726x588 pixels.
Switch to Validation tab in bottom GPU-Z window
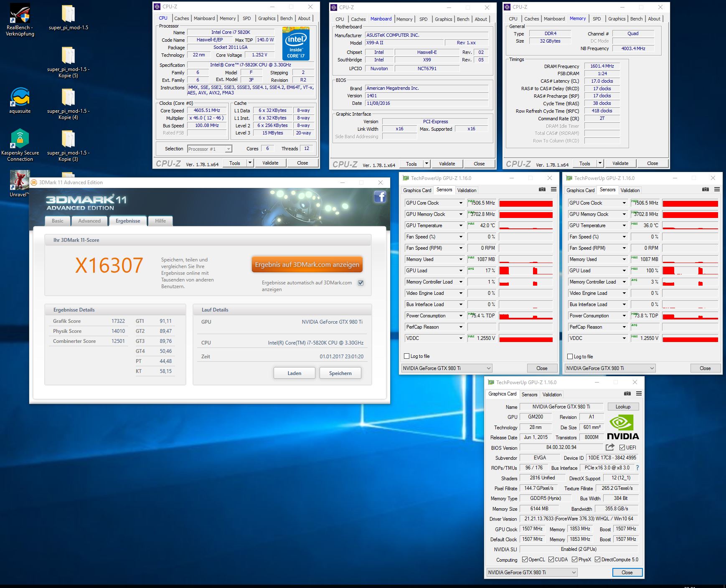pyautogui.click(x=552, y=395)
